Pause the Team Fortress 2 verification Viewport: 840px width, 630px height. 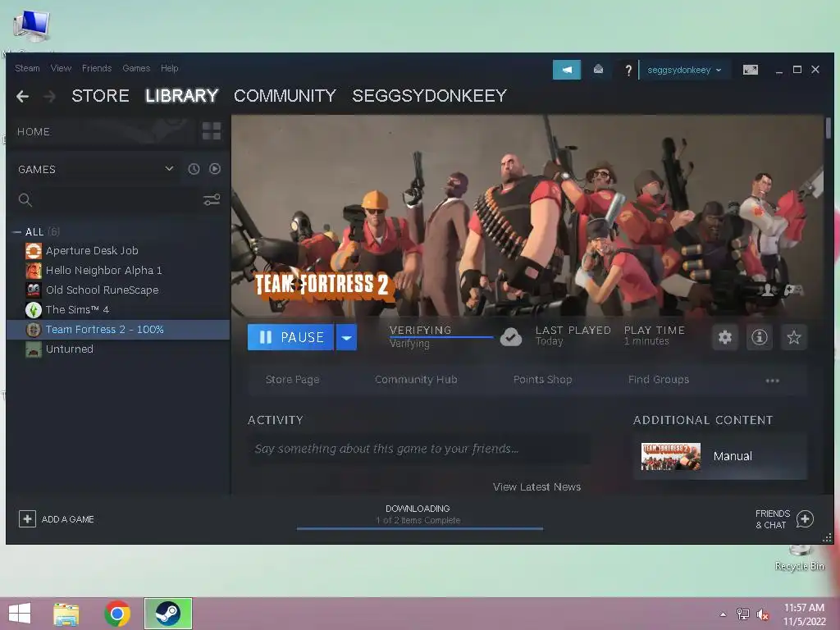coord(291,337)
